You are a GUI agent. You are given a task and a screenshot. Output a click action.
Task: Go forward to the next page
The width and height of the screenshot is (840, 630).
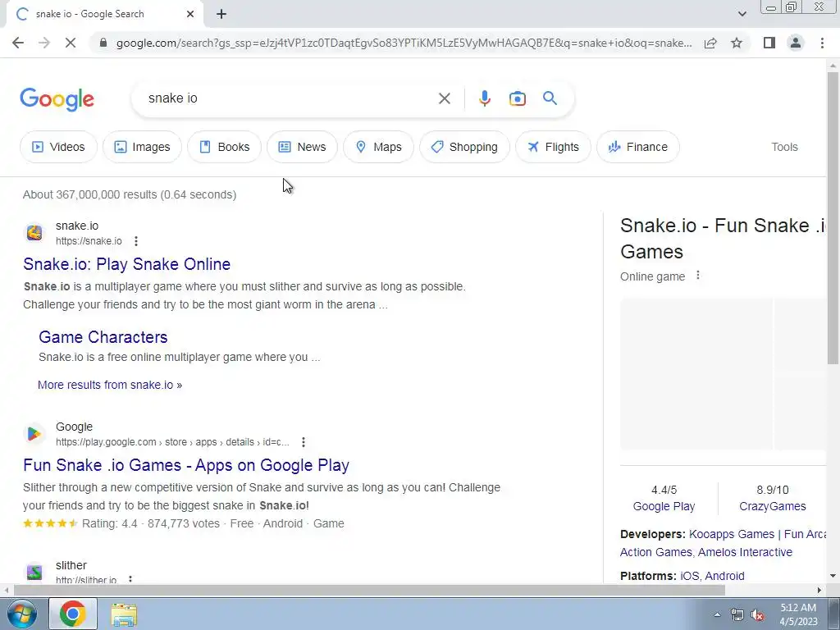(44, 43)
